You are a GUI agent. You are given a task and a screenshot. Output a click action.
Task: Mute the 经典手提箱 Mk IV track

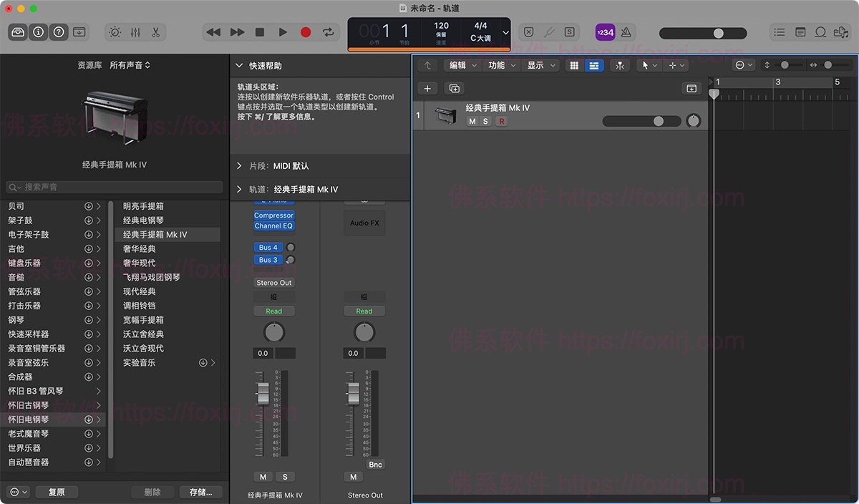point(472,121)
